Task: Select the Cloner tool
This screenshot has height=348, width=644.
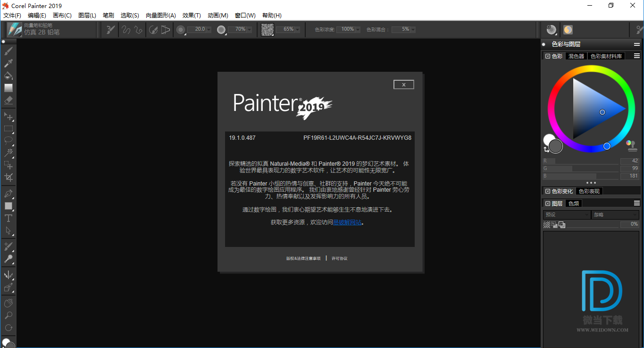Action: (8, 247)
